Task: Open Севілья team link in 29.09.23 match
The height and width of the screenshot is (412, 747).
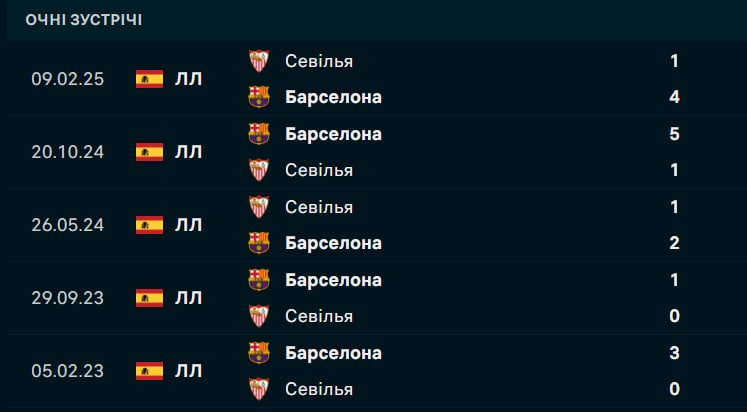Action: pos(318,316)
